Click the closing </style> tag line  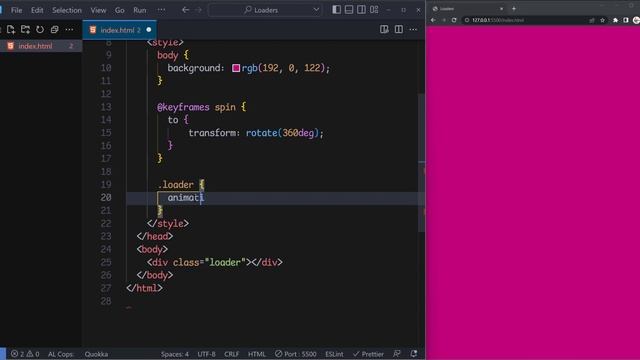click(168, 223)
